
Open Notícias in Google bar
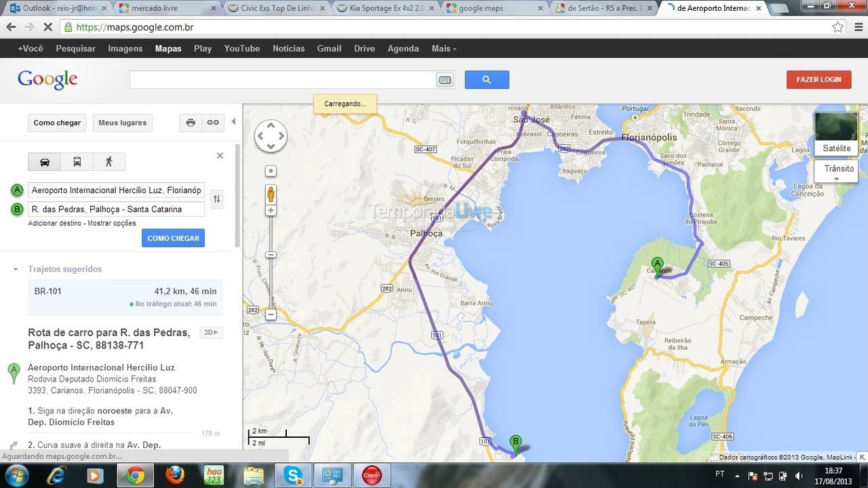pyautogui.click(x=289, y=48)
